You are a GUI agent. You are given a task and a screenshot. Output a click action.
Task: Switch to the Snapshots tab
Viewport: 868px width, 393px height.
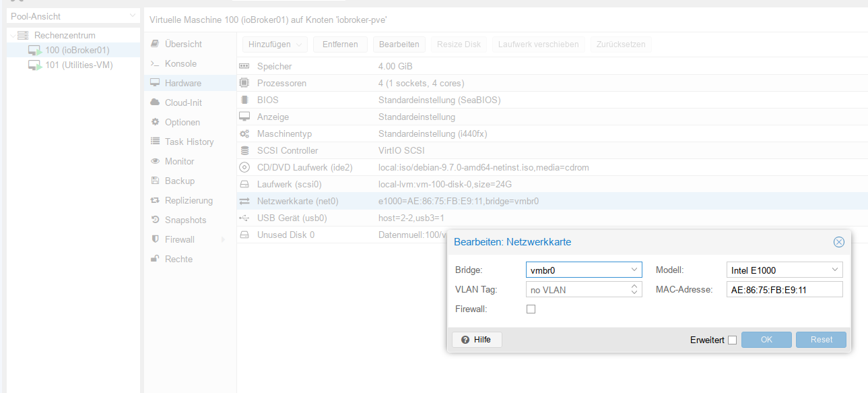185,220
